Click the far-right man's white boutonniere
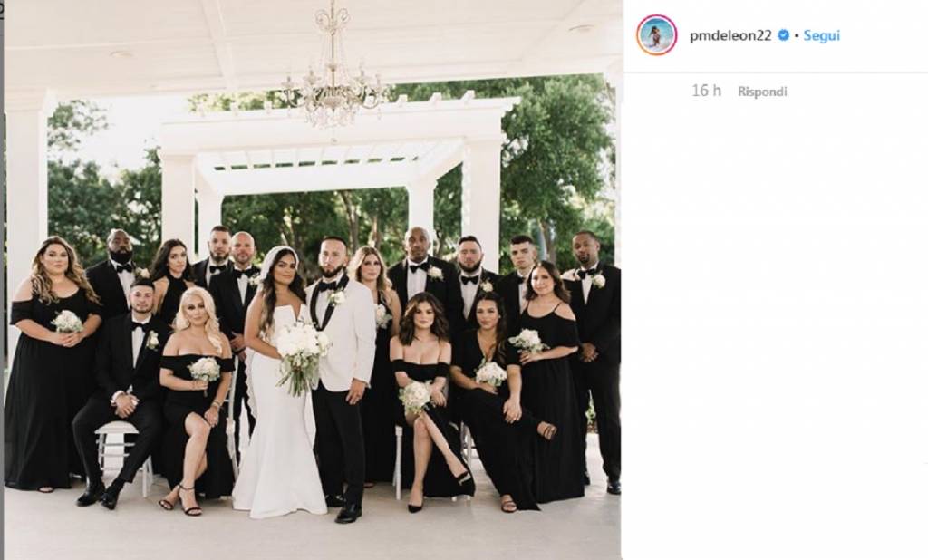Image resolution: width=928 pixels, height=560 pixels. (x=598, y=280)
